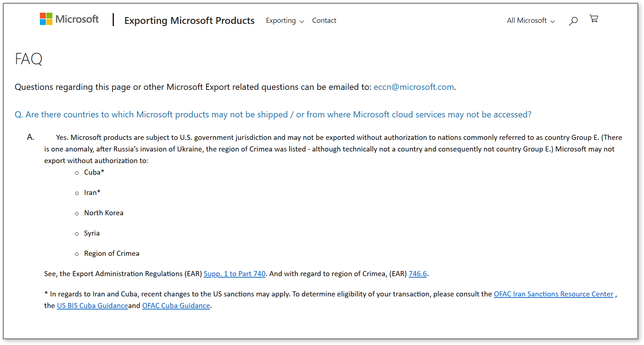
Task: Go to Exporting Microsoft Products home
Action: pyautogui.click(x=189, y=21)
